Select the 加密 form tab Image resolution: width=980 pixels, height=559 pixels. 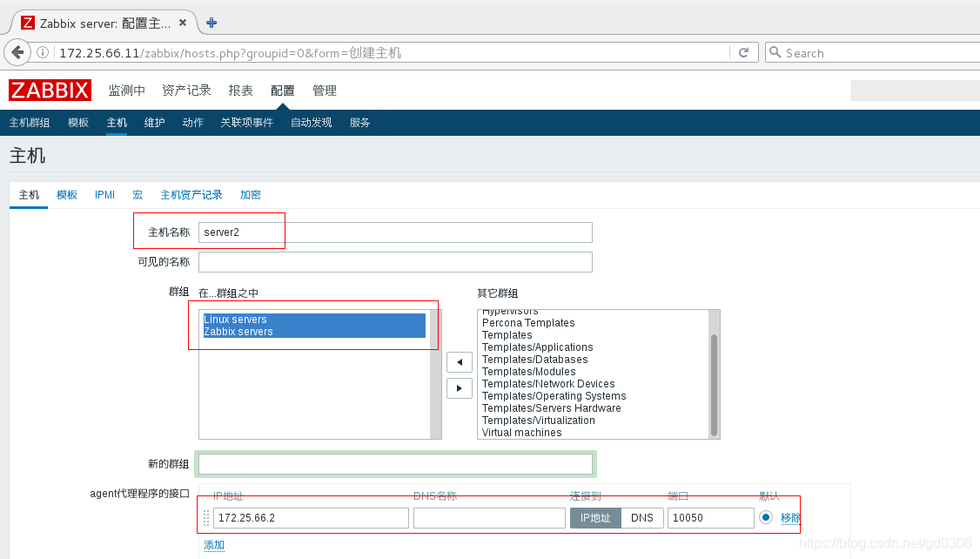[x=250, y=195]
